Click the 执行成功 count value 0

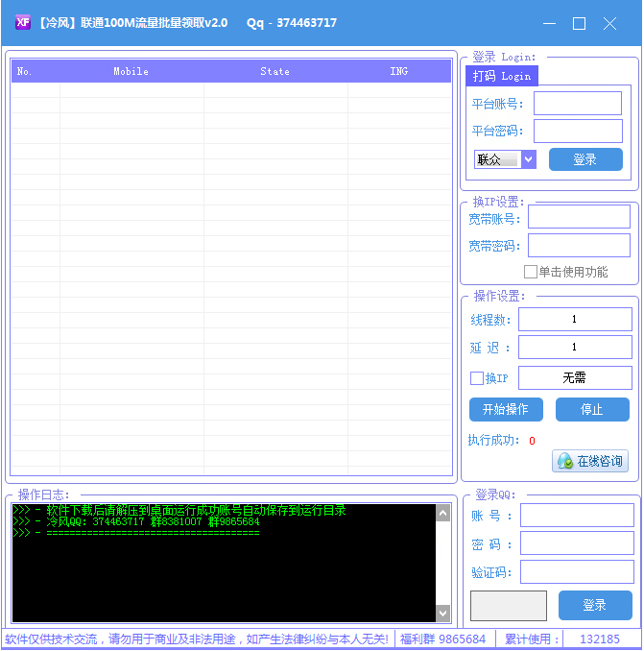pos(532,441)
